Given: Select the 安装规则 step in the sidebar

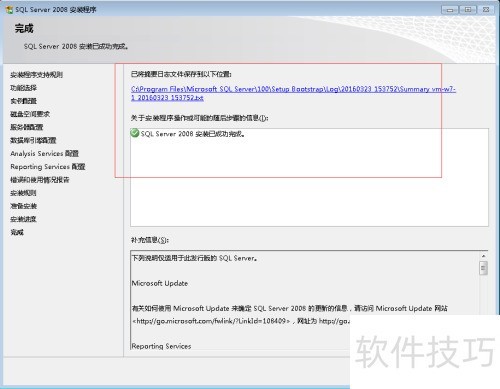Looking at the screenshot, I should [x=23, y=193].
